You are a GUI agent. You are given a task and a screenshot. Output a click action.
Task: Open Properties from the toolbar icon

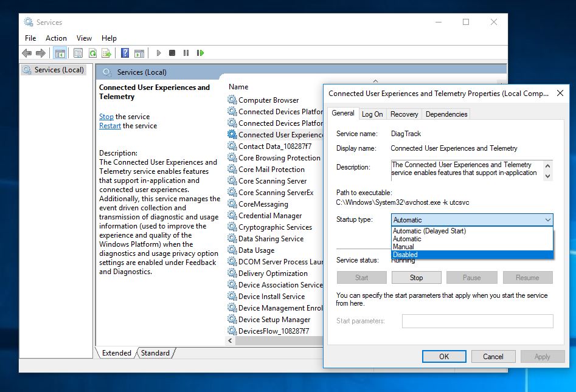pyautogui.click(x=78, y=53)
